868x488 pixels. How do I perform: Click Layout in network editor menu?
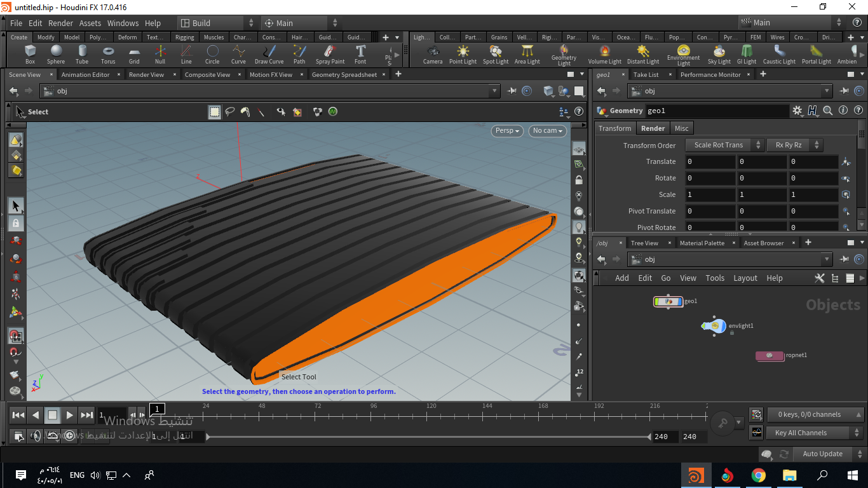click(x=745, y=278)
